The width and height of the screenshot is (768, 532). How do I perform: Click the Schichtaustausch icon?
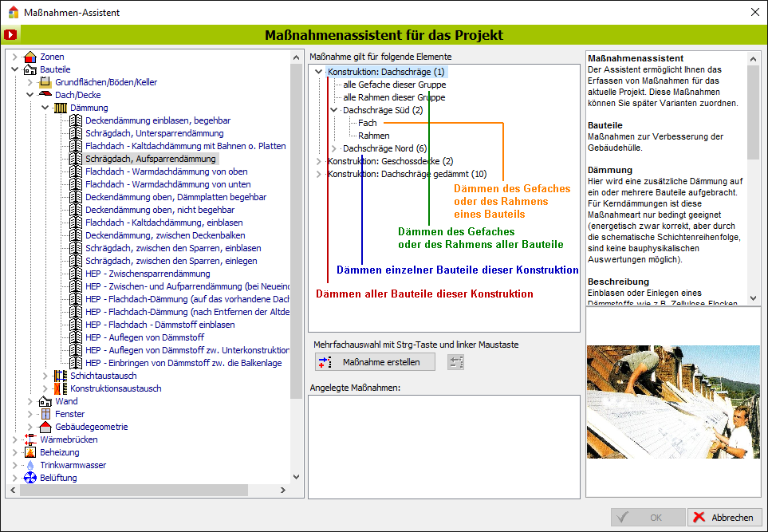pos(61,376)
